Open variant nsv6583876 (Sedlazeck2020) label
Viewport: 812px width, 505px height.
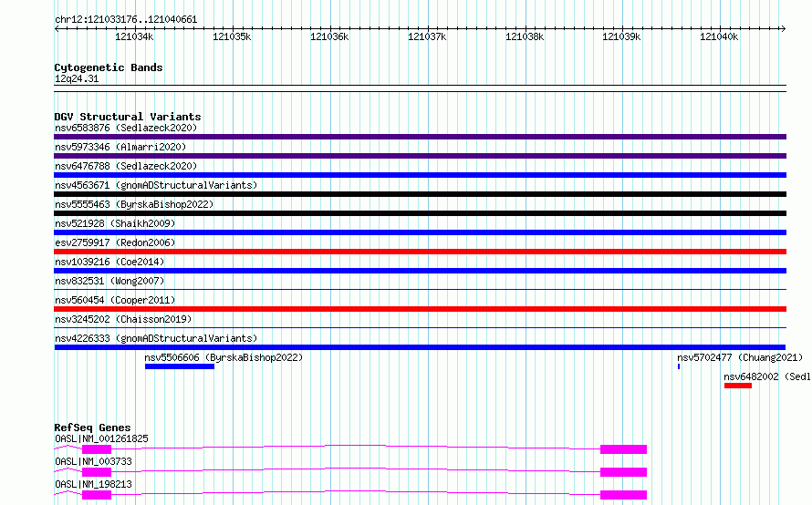pyautogui.click(x=126, y=128)
